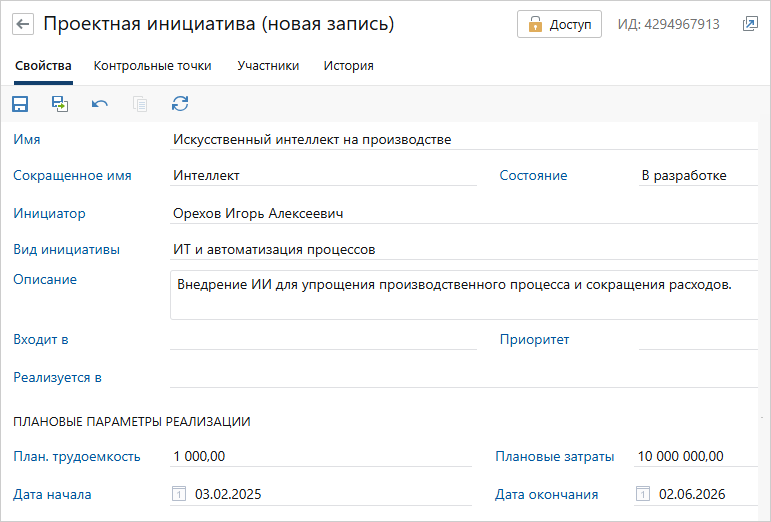Click the Save and close icon

pyautogui.click(x=60, y=103)
